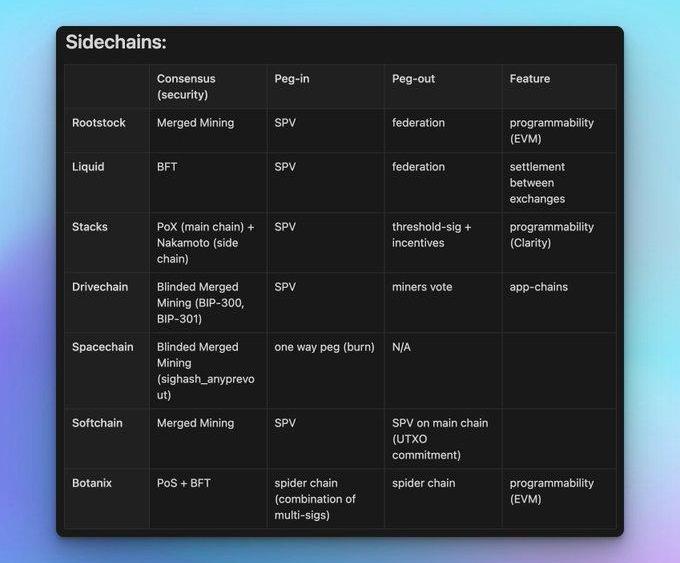Select the 'programmability (Clarity)' cell
The height and width of the screenshot is (563, 680).
tap(552, 235)
